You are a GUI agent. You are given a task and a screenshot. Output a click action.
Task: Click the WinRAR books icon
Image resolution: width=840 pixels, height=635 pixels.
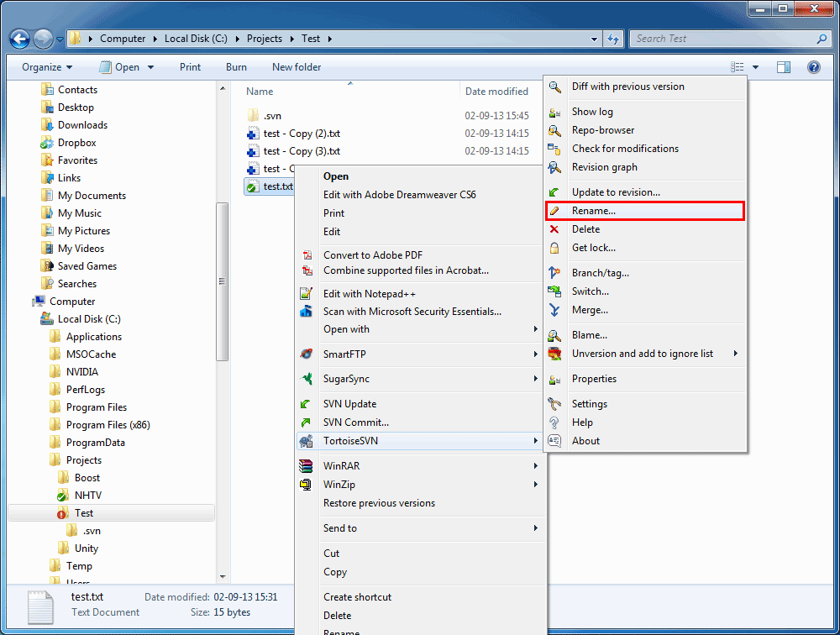[306, 466]
